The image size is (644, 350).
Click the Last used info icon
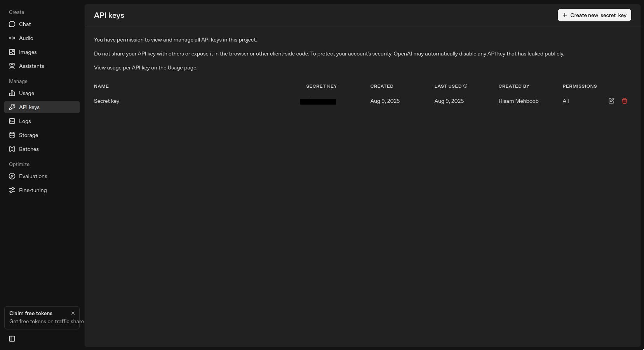(466, 86)
